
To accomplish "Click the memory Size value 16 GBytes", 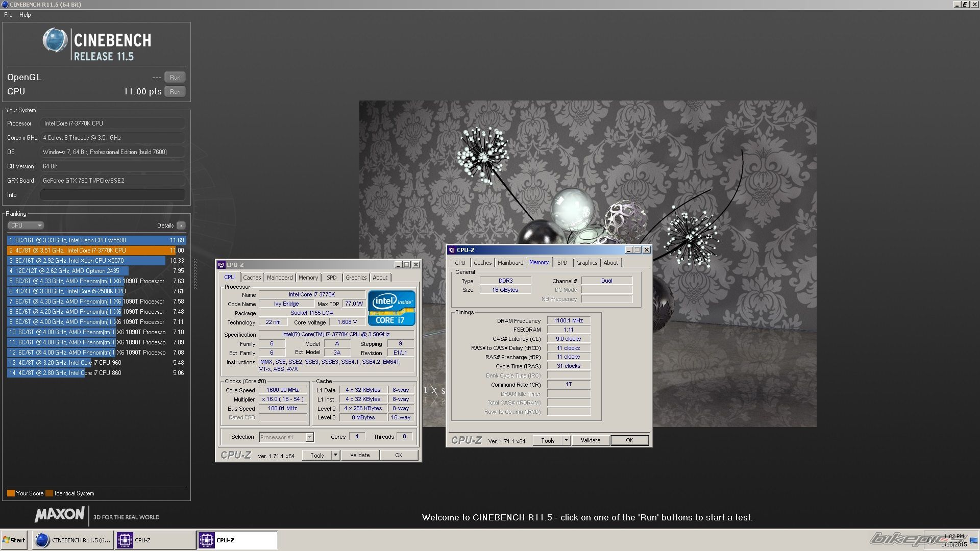I will tap(505, 290).
